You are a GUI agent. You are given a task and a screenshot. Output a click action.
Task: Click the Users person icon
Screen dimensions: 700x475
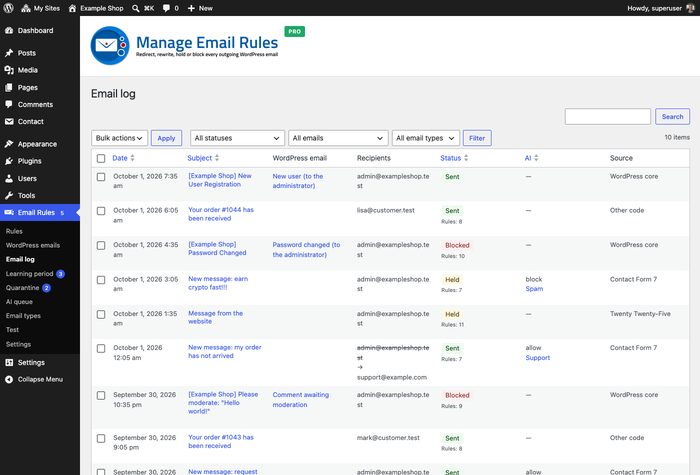pyautogui.click(x=9, y=178)
